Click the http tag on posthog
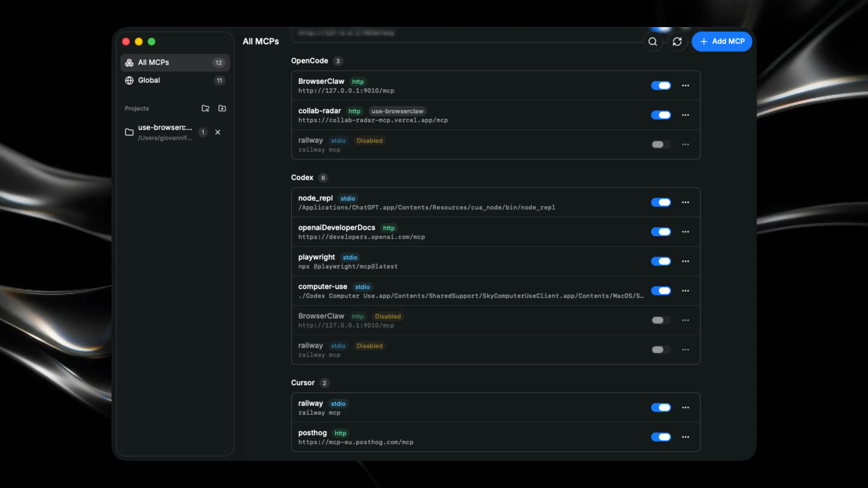 pyautogui.click(x=340, y=434)
